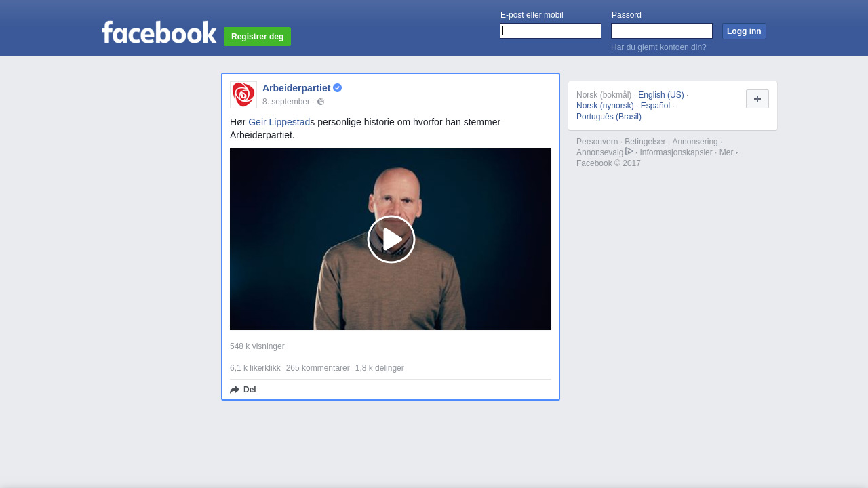The height and width of the screenshot is (488, 868).
Task: Open the Informasjonskapsler footer link
Action: (676, 152)
